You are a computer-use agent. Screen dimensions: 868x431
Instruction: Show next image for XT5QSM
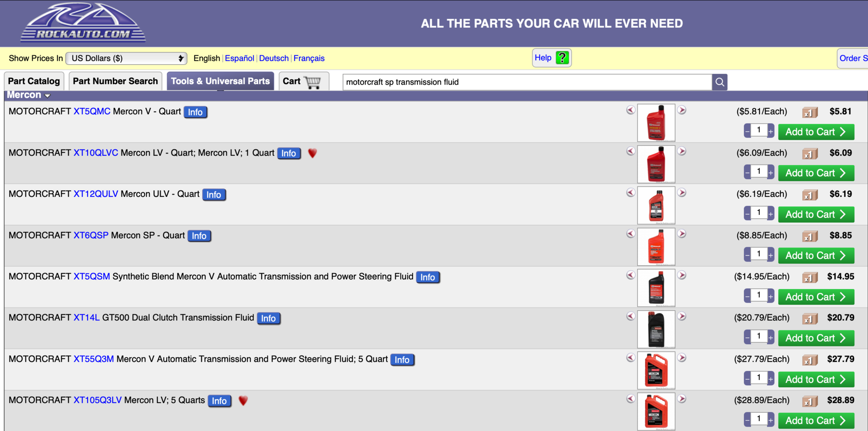[x=682, y=275]
